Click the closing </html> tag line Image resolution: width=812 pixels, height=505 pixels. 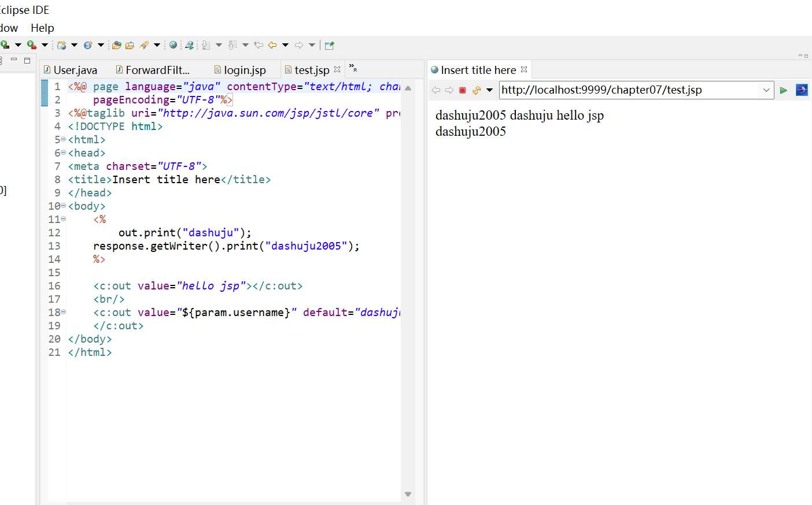pyautogui.click(x=90, y=352)
